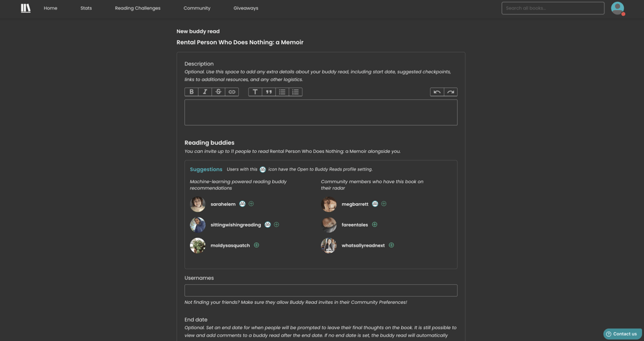Create a bulleted list
The image size is (644, 341).
pos(282,92)
